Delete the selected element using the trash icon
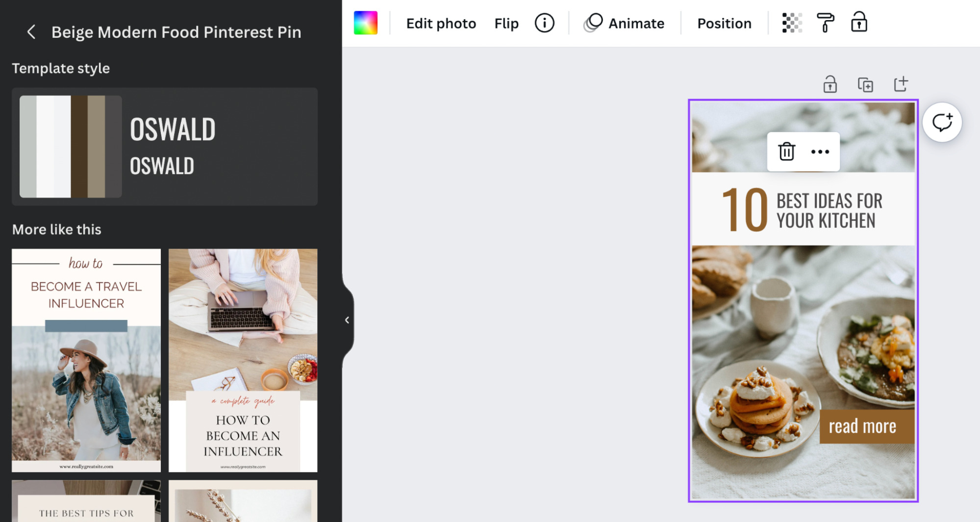 pyautogui.click(x=786, y=151)
